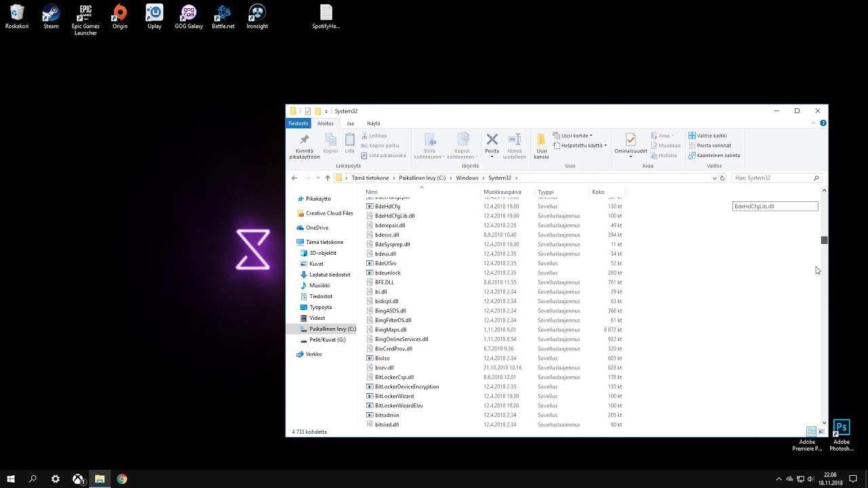Switch to Aloitus ribbon tab
This screenshot has height=488, width=868.
click(x=325, y=123)
